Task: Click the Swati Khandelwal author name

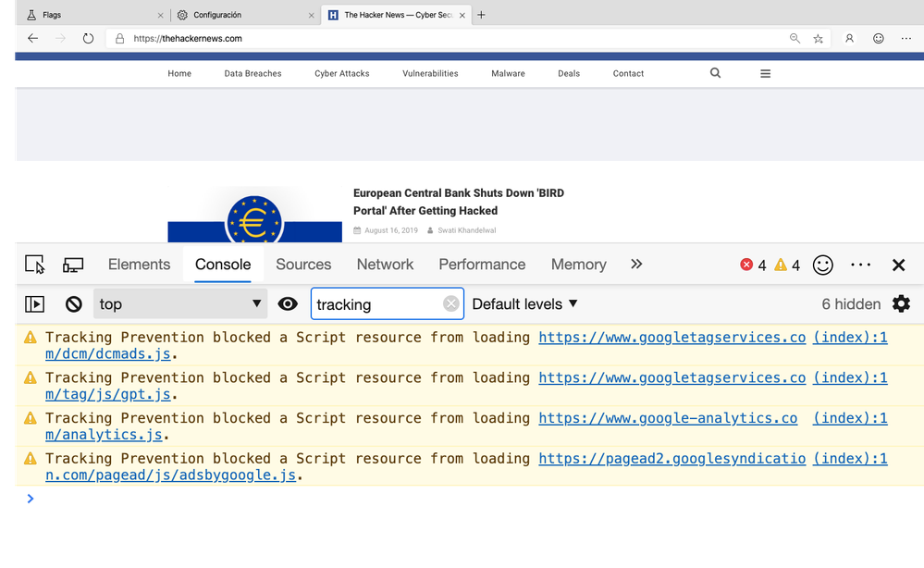Action: (x=467, y=230)
